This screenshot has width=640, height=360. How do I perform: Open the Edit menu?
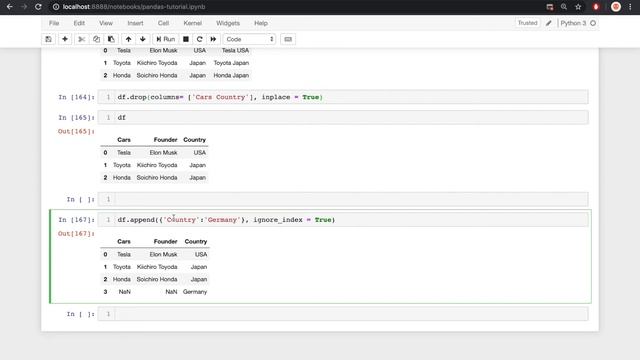[79, 23]
